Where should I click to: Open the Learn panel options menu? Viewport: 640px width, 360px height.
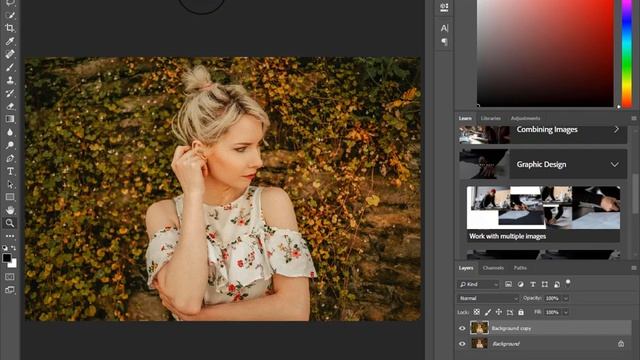click(634, 118)
